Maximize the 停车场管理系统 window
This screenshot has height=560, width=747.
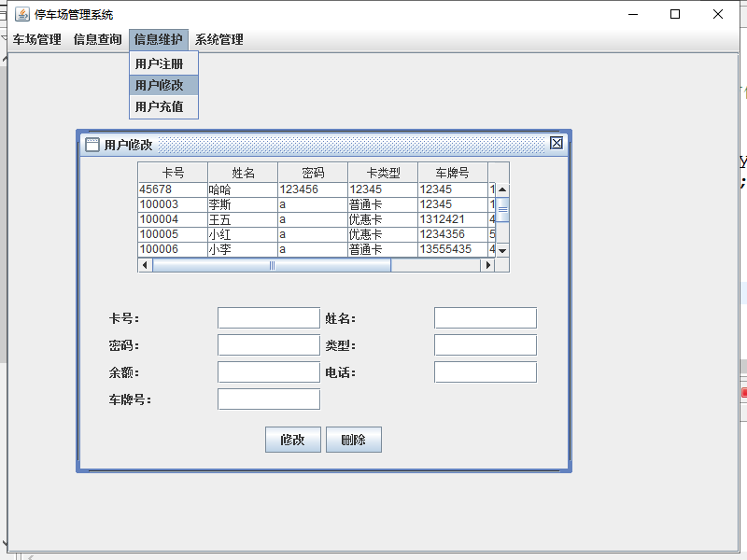point(675,14)
